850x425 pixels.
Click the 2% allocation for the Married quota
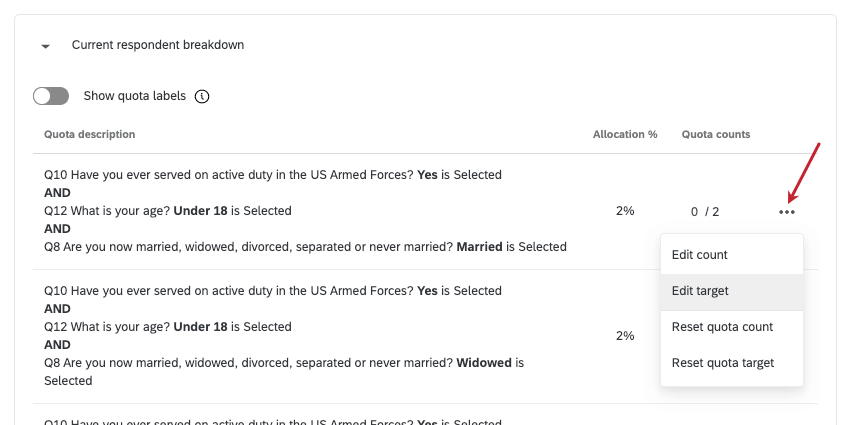pos(625,211)
